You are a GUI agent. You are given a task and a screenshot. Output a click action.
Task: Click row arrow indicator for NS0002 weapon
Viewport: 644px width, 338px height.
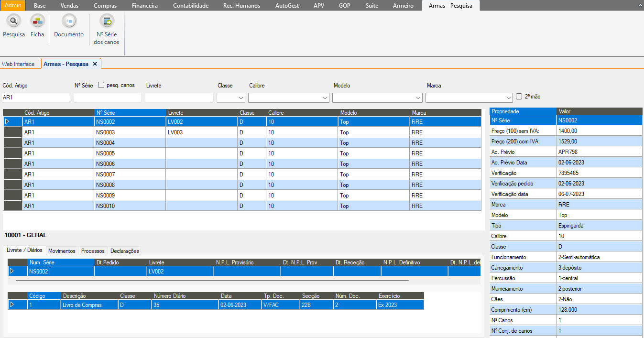(8, 122)
